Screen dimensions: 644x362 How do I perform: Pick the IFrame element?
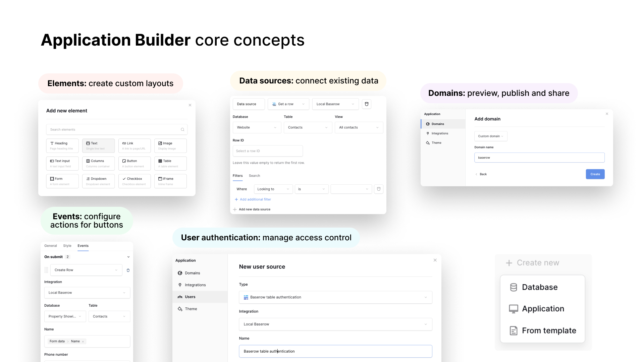[x=170, y=181]
